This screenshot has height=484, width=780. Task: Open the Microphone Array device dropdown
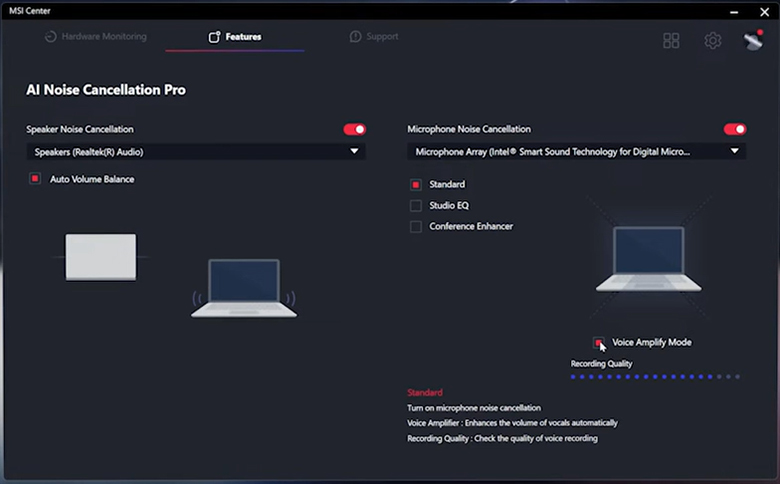point(577,152)
